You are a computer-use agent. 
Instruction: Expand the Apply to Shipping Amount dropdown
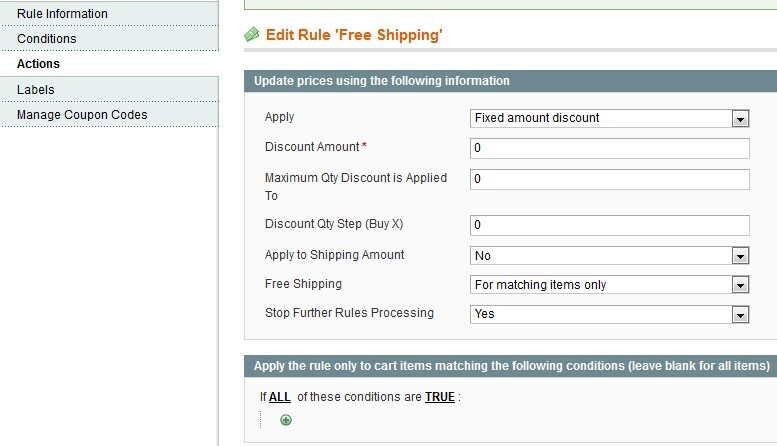point(609,256)
